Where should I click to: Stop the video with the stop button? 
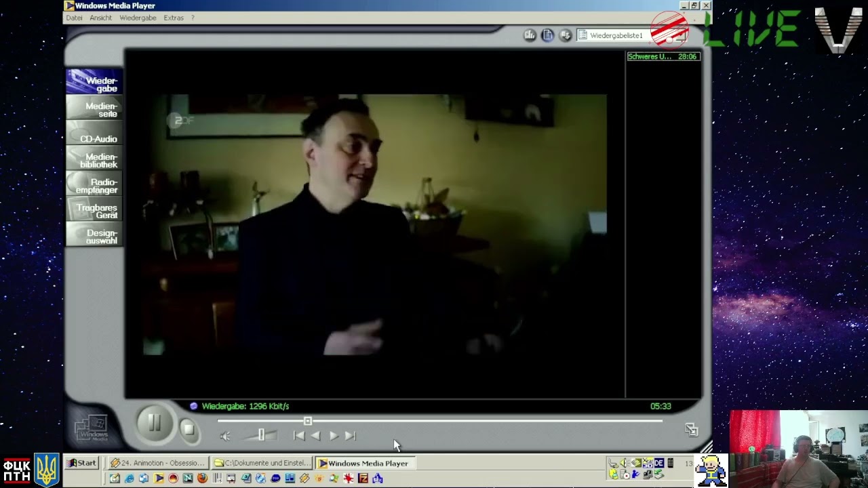(x=189, y=429)
